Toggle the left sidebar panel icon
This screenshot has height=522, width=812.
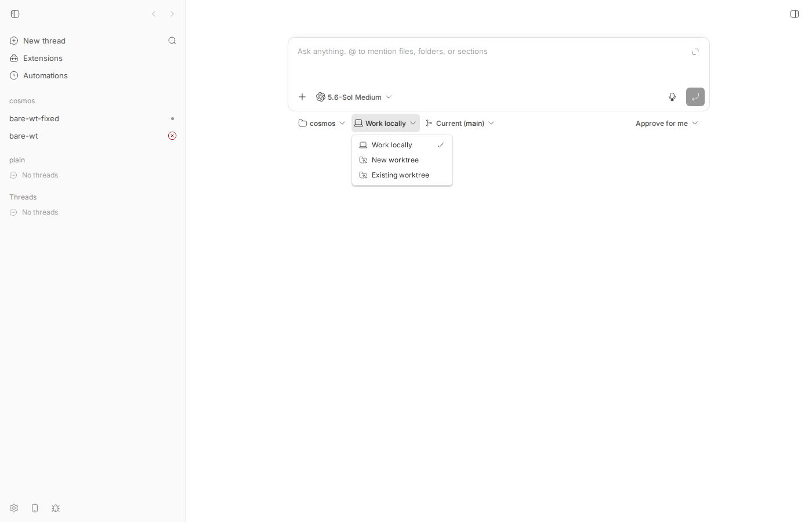click(15, 14)
